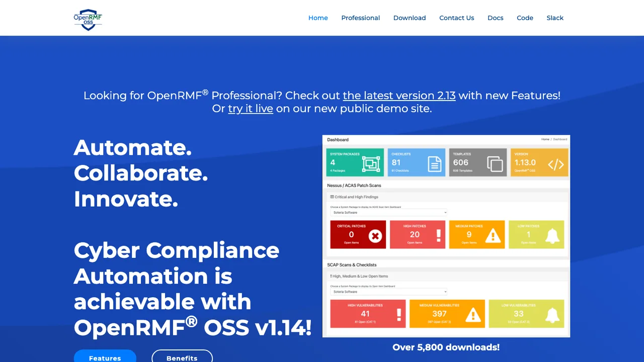Click the '1.13.0' version number

tap(525, 162)
